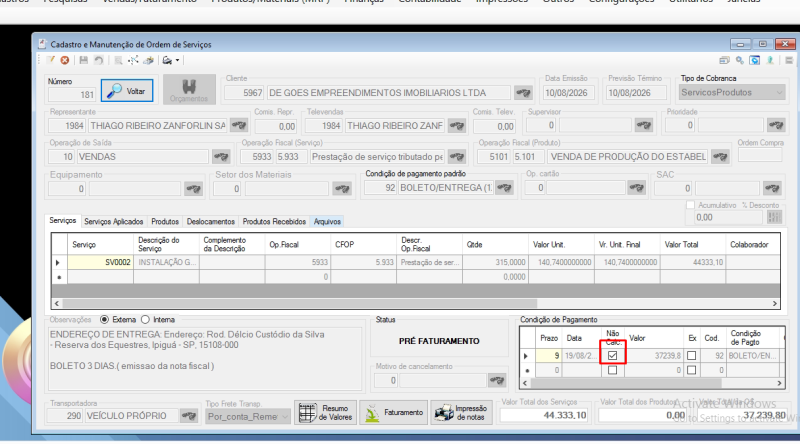Toggle the Acumulativo checkbox
The width and height of the screenshot is (800, 444).
690,205
